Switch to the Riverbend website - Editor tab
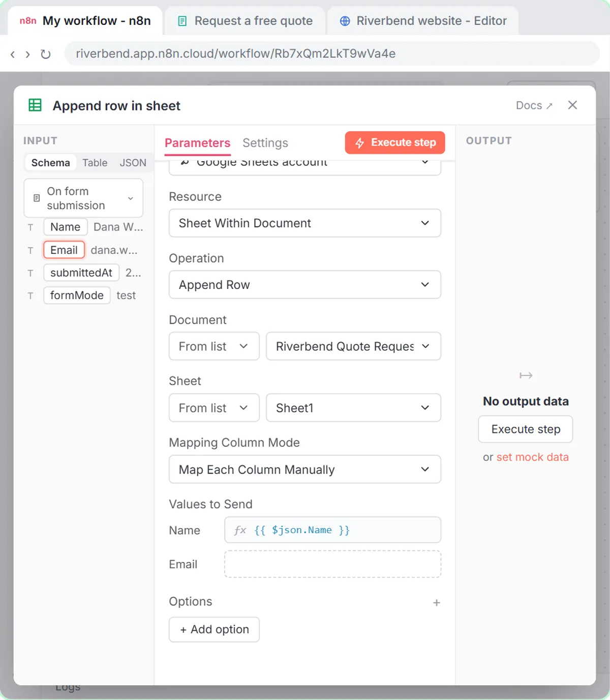 tap(423, 21)
